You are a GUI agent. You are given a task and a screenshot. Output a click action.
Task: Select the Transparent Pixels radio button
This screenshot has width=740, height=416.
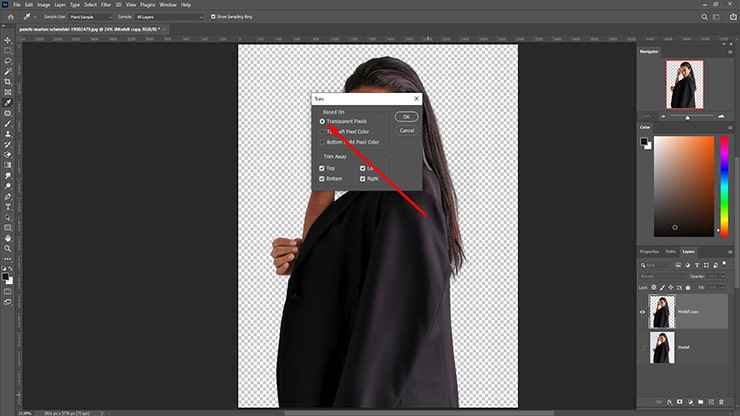(322, 121)
